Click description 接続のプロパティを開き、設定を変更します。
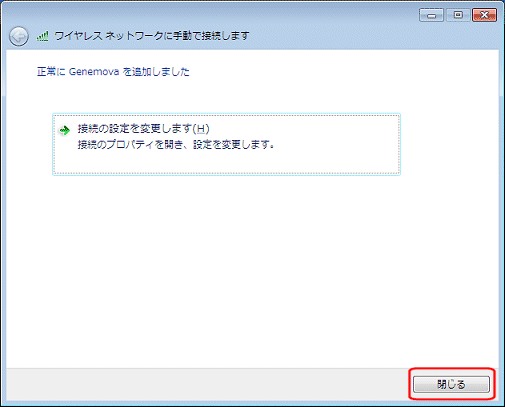Image resolution: width=505 pixels, height=407 pixels. [x=176, y=145]
